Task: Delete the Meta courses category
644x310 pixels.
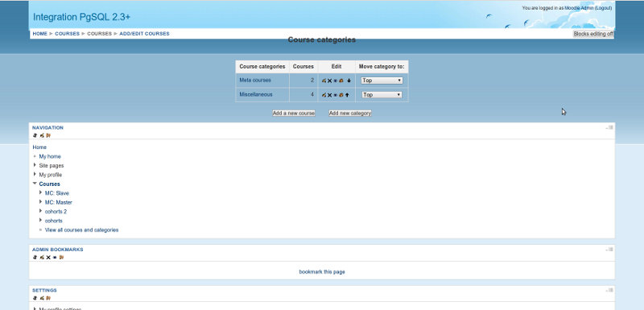Action: coord(330,81)
